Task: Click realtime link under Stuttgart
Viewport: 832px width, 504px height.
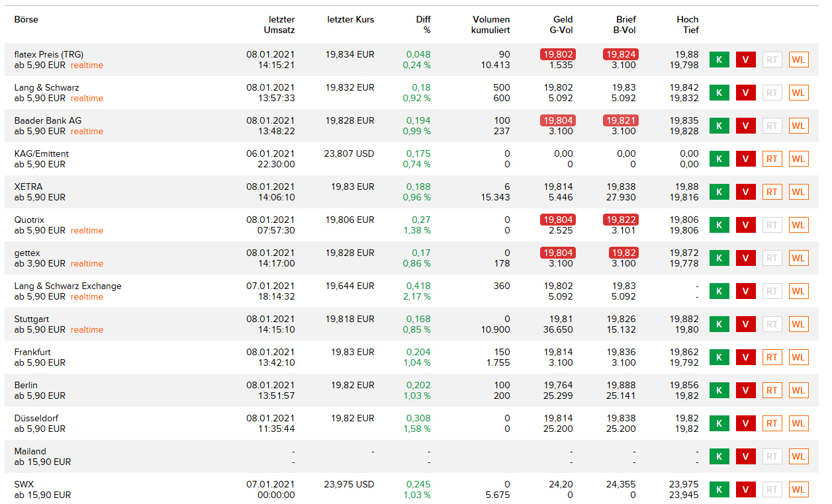Action: point(87,330)
